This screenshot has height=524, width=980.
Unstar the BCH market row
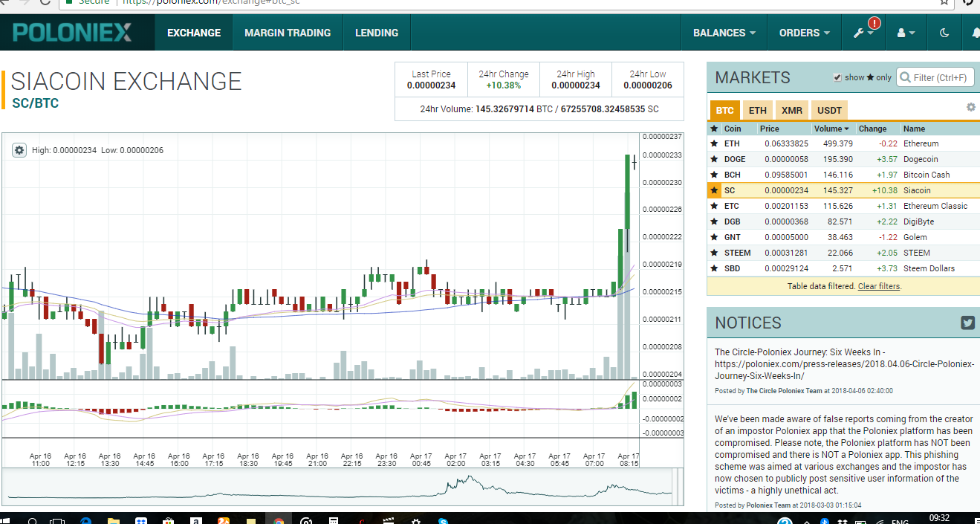(x=714, y=175)
